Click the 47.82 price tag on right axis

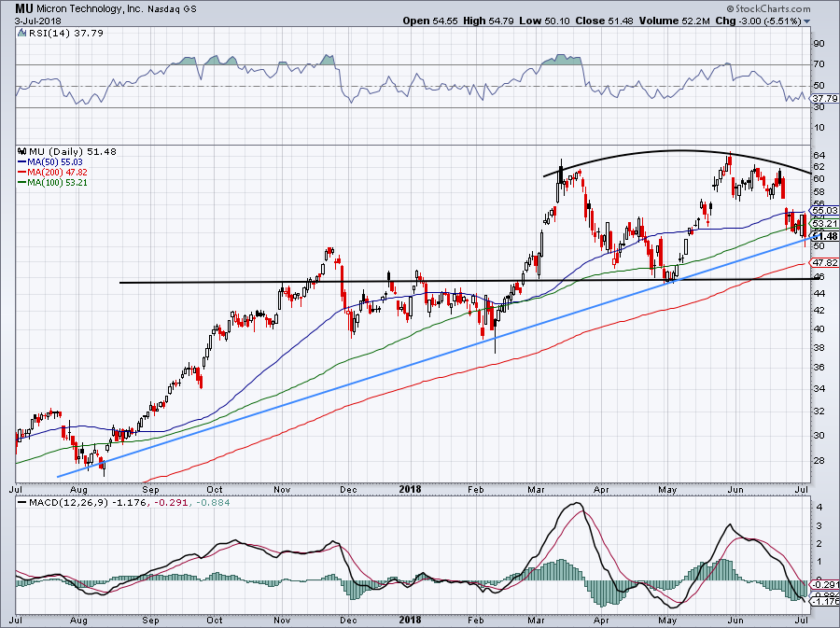(x=825, y=262)
